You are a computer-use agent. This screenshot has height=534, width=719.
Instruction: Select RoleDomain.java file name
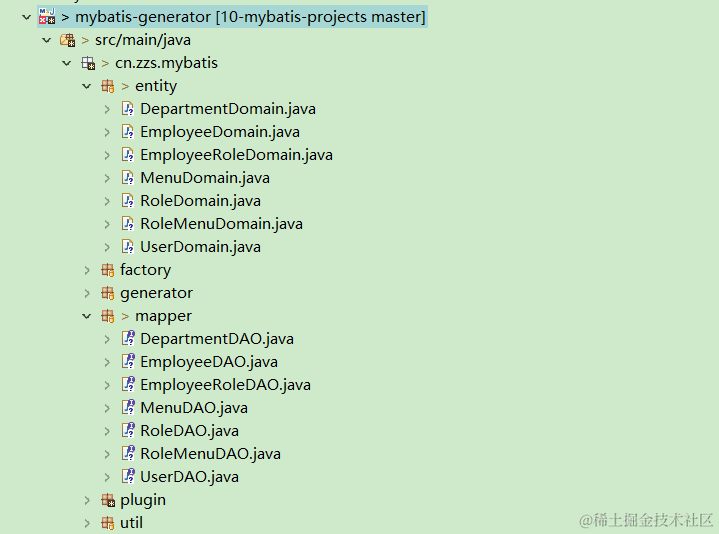point(200,201)
